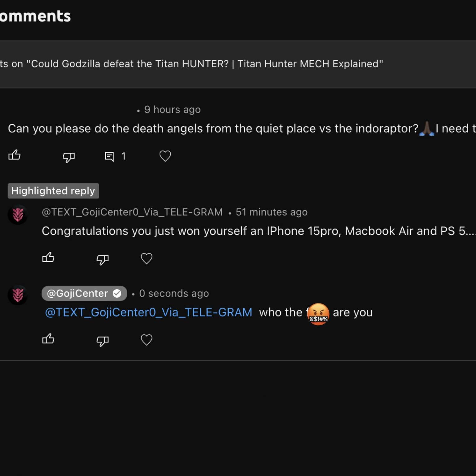Screen dimensions: 476x476
Task: Click the spam commenter's avatar
Action: point(18,214)
